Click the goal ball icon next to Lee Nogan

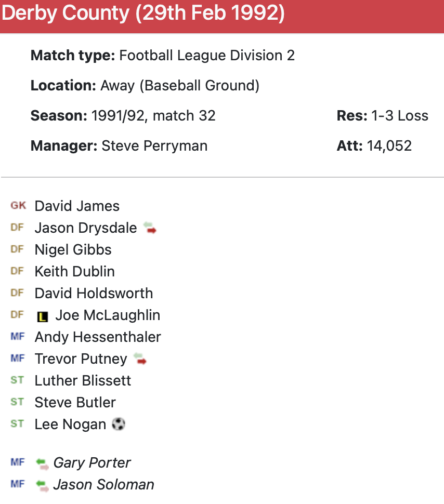[x=119, y=425]
